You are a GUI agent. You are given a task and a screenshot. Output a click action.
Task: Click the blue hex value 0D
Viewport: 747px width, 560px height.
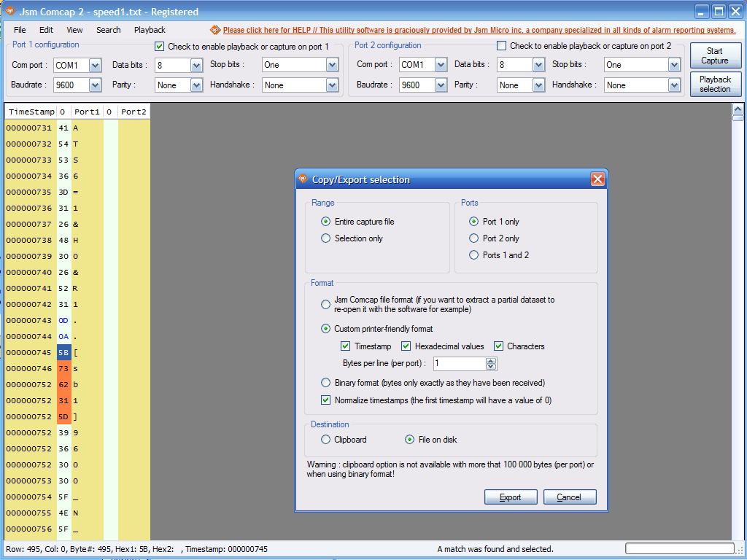click(x=63, y=321)
